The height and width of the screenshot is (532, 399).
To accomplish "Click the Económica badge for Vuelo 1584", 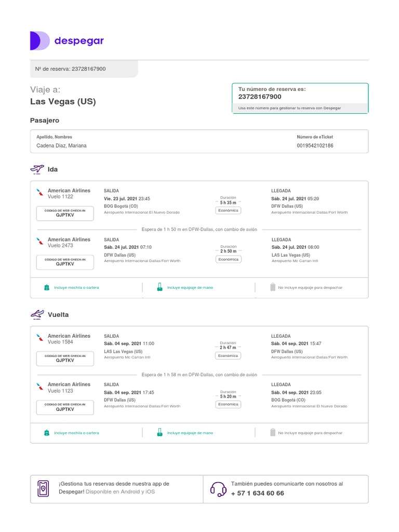I will (228, 356).
